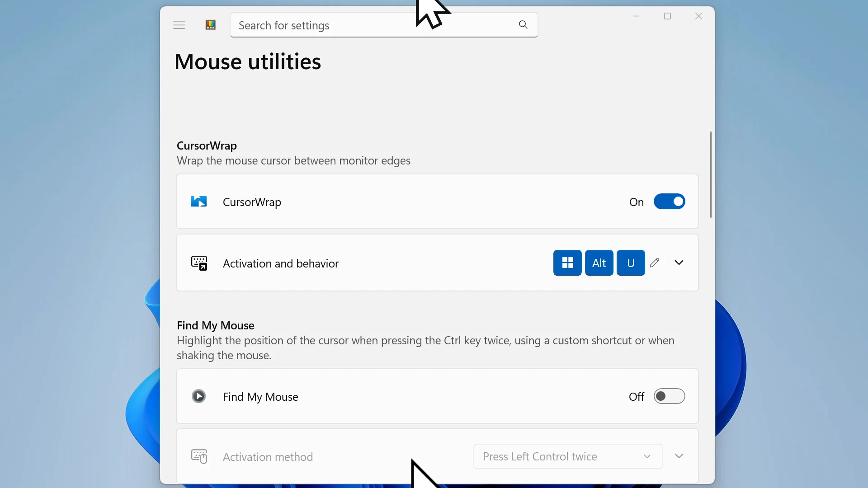Viewport: 868px width, 488px height.
Task: Click the Activation method label
Action: [x=268, y=457]
